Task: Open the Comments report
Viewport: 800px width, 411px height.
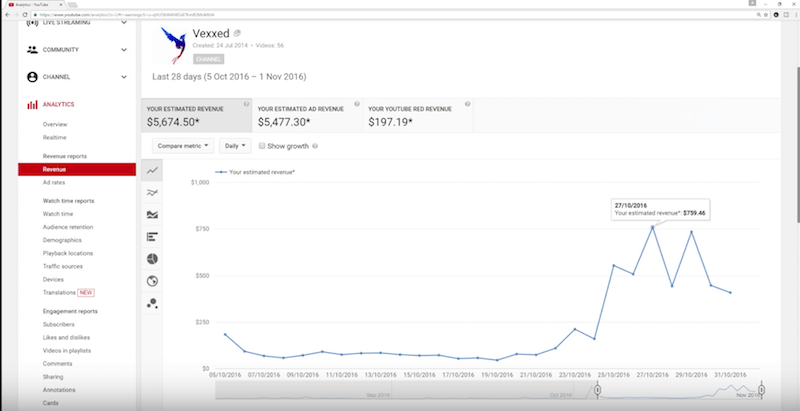Action: click(57, 364)
